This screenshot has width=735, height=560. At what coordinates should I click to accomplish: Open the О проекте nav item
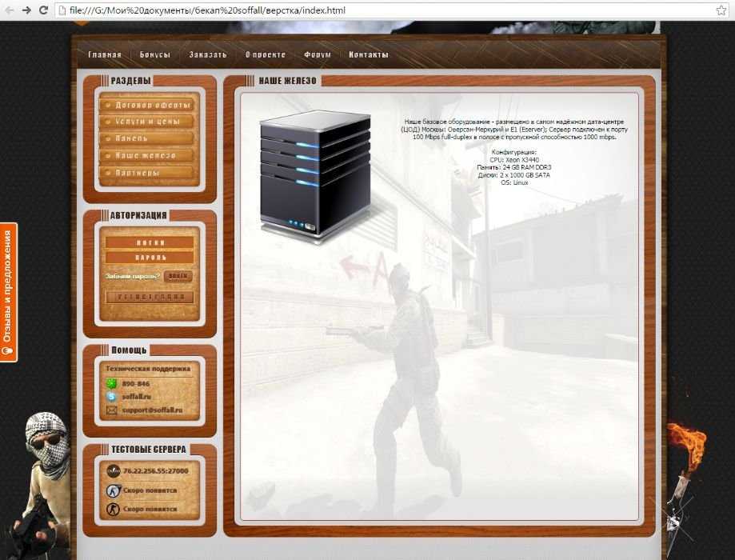point(266,54)
